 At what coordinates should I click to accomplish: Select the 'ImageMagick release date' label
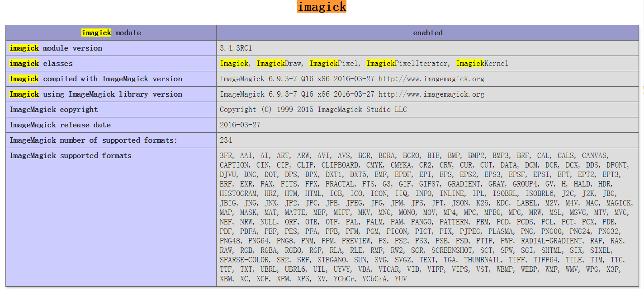pos(60,125)
